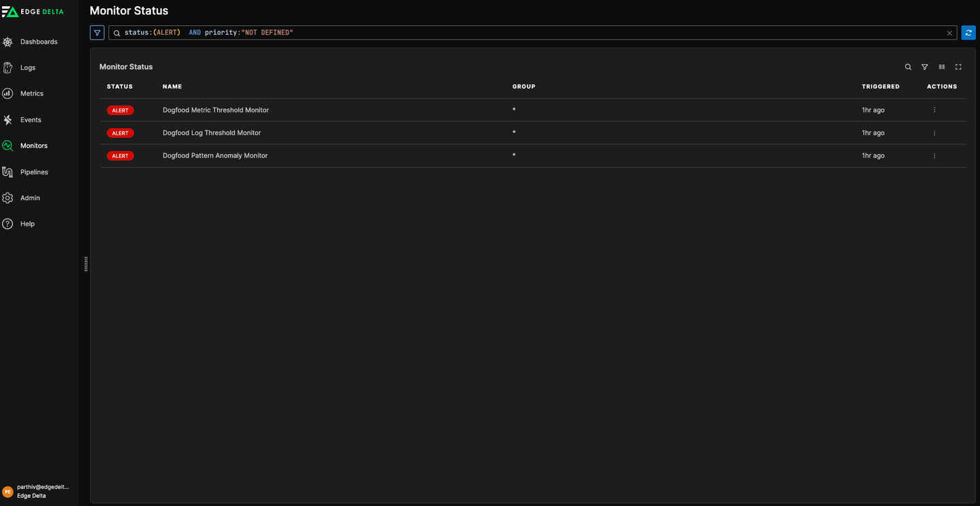Click the Edge Delta logo
Viewport: 980px width, 506px height.
33,12
